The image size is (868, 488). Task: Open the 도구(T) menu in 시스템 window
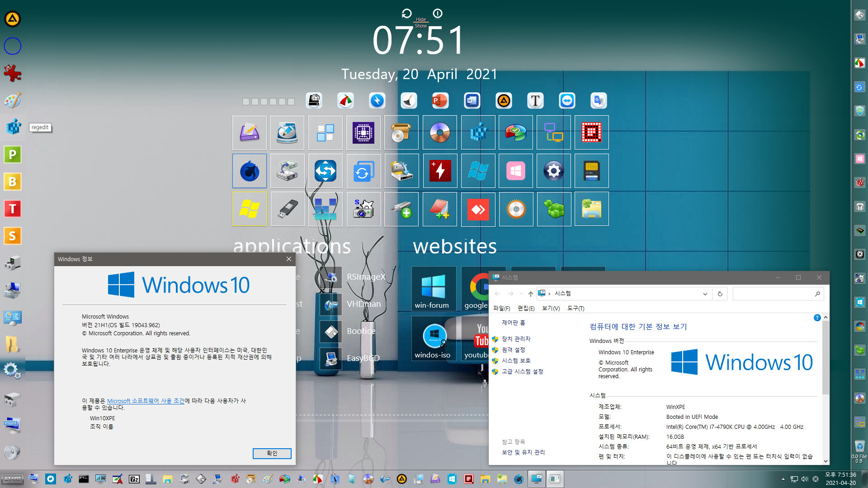[576, 308]
